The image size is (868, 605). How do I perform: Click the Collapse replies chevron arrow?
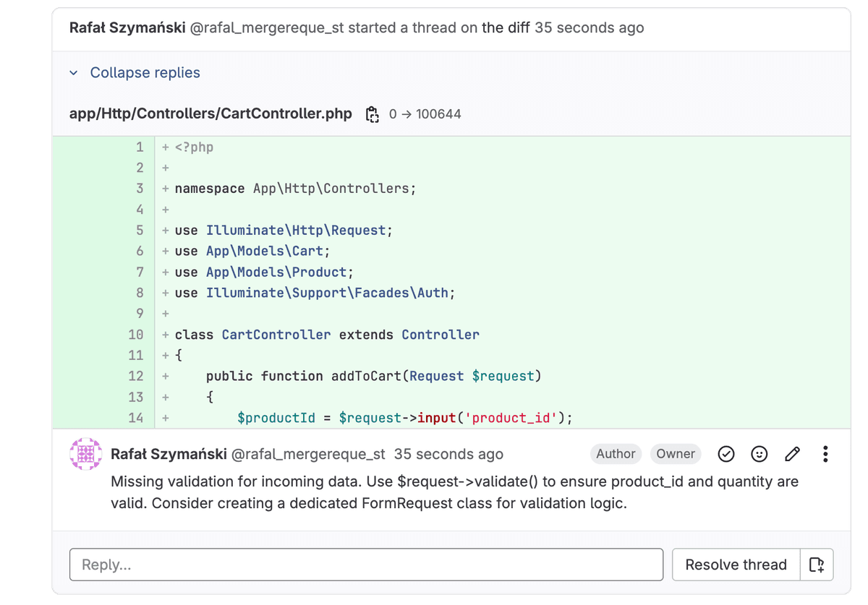pyautogui.click(x=73, y=72)
